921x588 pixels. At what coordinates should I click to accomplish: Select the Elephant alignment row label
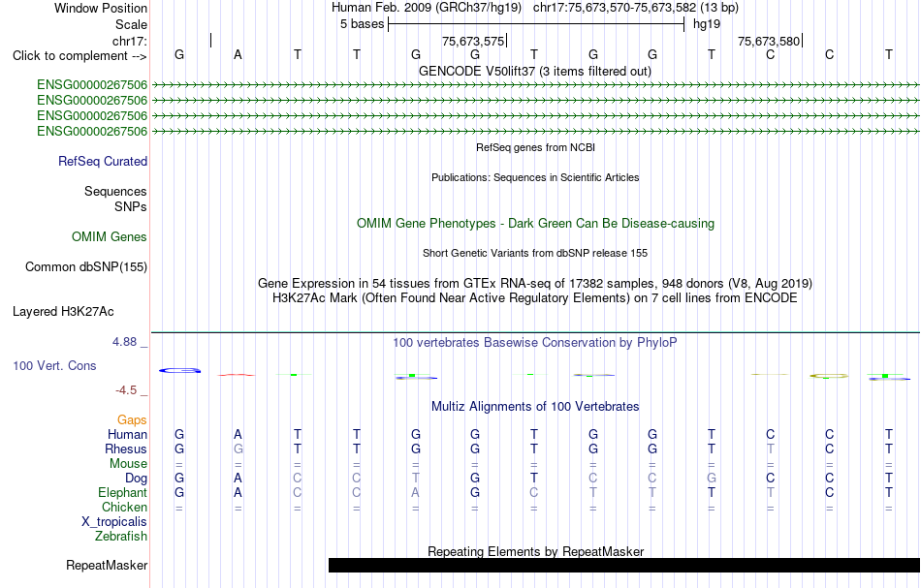(122, 493)
